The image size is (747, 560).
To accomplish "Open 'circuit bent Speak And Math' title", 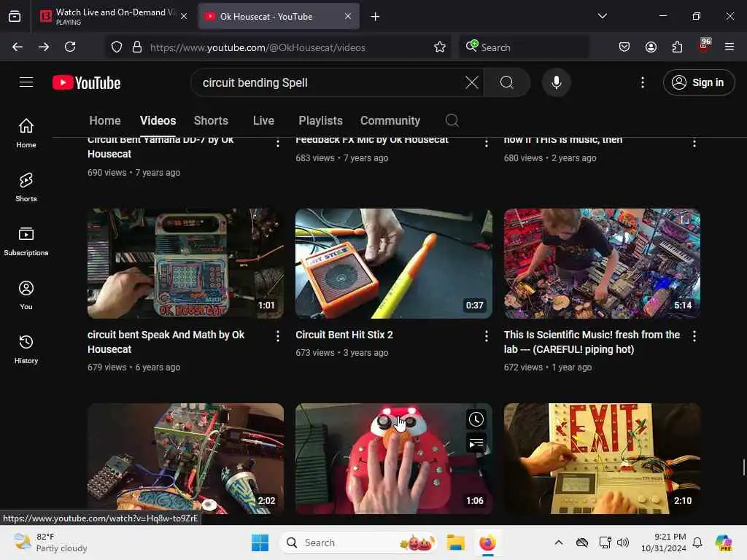I will pyautogui.click(x=166, y=342).
